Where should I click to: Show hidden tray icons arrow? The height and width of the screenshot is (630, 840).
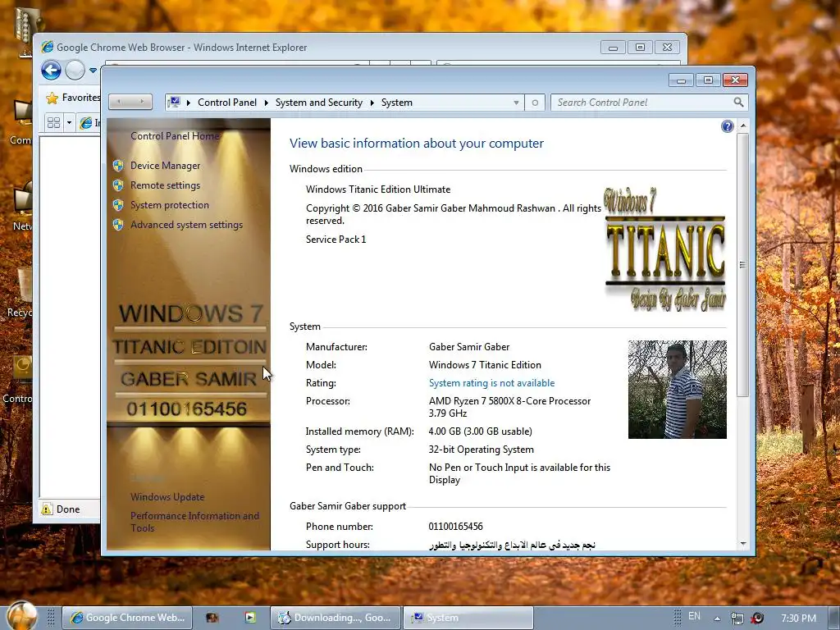point(717,619)
